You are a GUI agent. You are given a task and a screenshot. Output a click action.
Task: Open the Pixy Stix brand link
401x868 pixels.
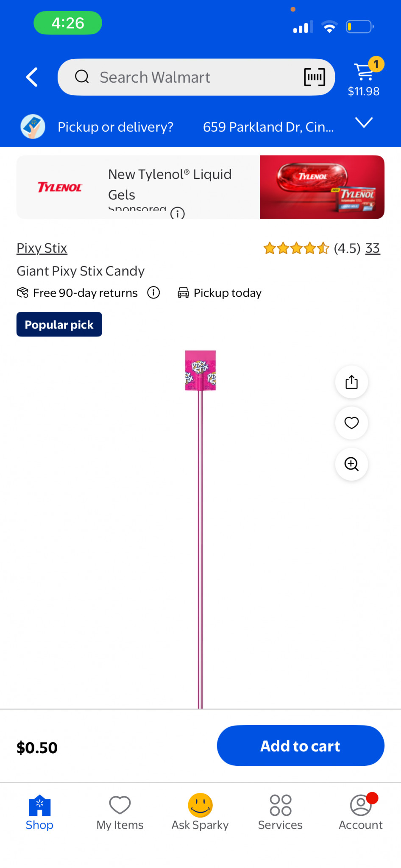42,248
